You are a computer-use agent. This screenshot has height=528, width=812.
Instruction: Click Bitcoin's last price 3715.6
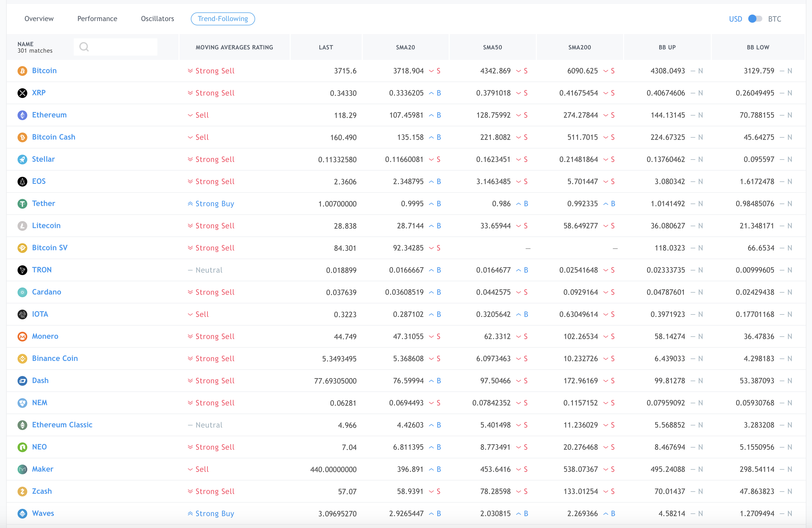point(345,71)
